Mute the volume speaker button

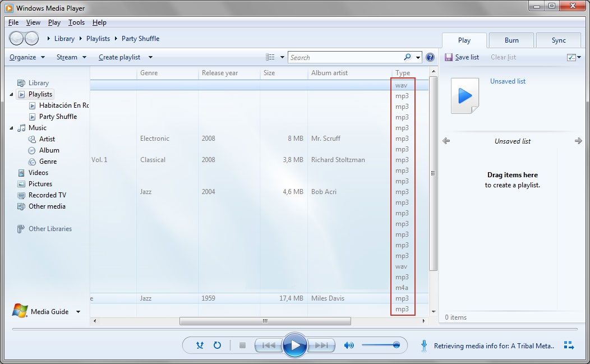pyautogui.click(x=349, y=345)
